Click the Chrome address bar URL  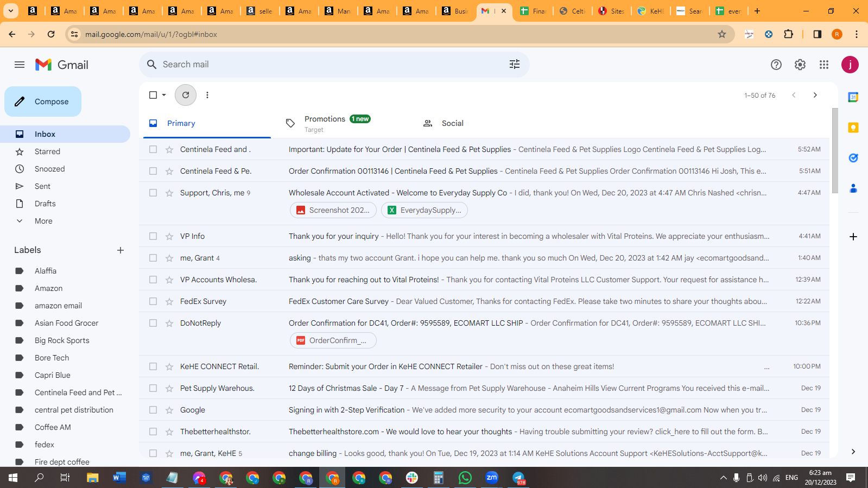pyautogui.click(x=151, y=34)
